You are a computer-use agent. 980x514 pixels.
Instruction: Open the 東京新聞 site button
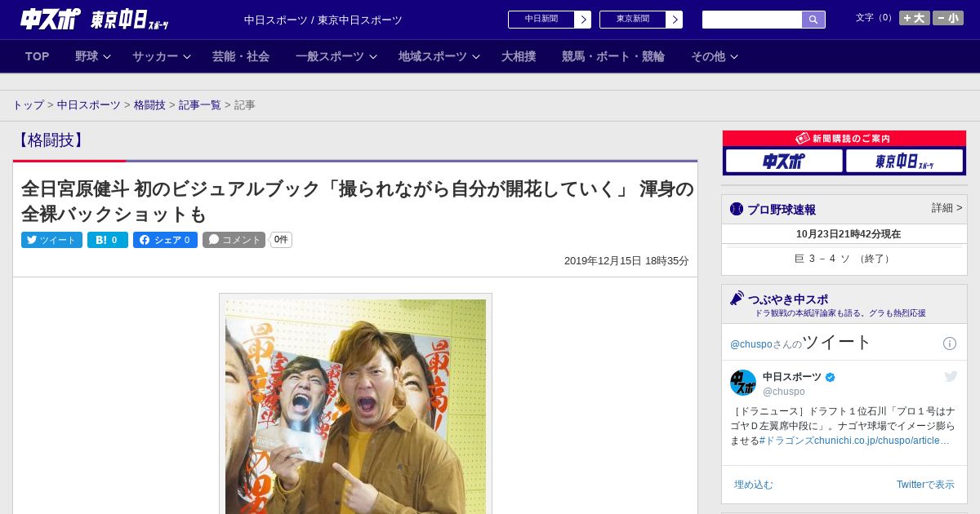pyautogui.click(x=641, y=20)
